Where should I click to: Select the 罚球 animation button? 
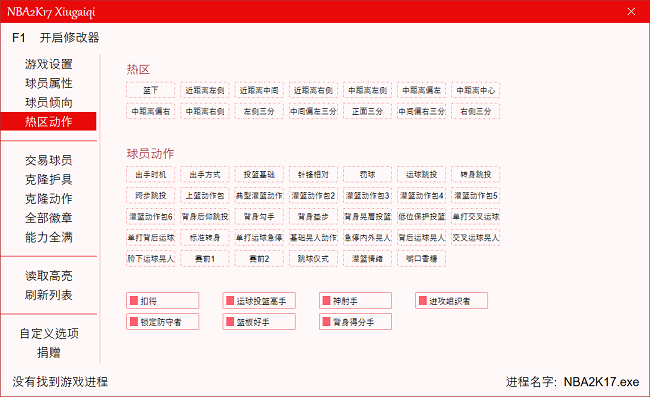(367, 174)
